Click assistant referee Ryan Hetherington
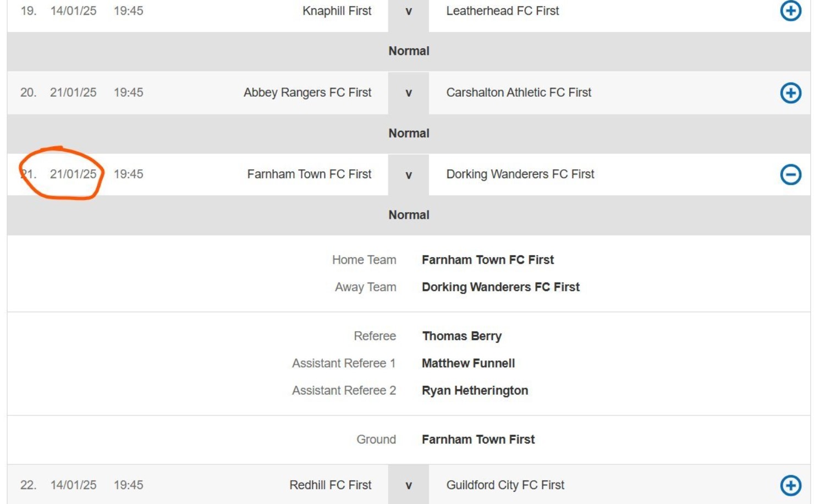This screenshot has width=814, height=504. (x=475, y=390)
